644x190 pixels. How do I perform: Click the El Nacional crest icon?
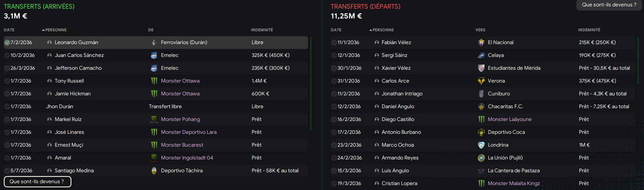[481, 43]
